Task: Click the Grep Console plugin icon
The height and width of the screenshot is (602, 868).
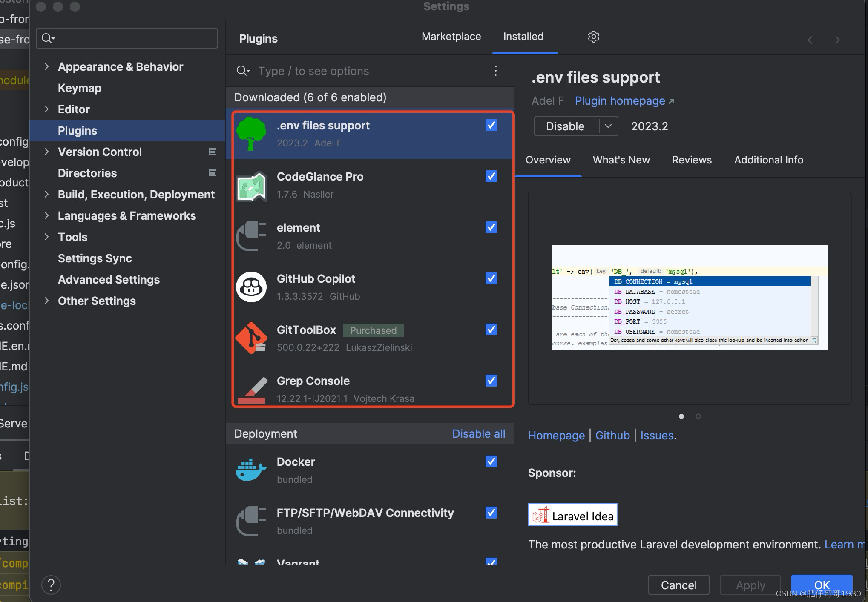Action: click(x=251, y=389)
